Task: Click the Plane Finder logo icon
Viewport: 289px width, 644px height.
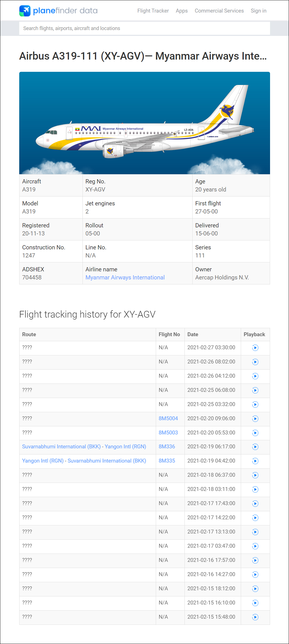Action: click(x=25, y=11)
